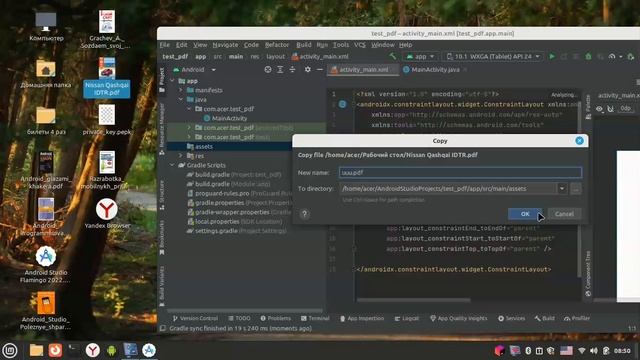Open the App Inspection tool window

362,318
